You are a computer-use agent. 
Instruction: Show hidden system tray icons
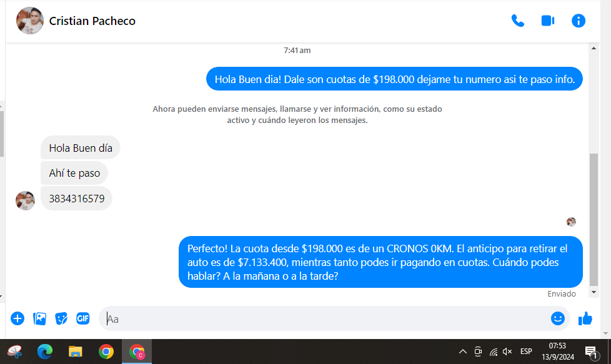tap(462, 352)
